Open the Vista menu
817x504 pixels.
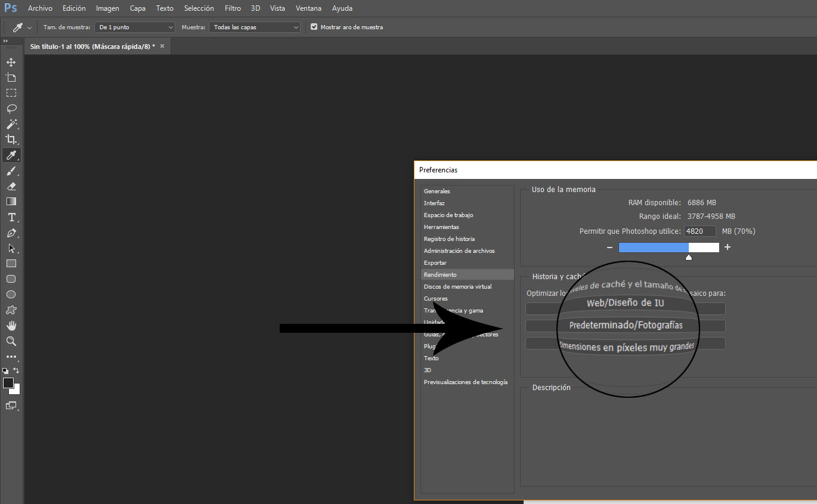[277, 8]
